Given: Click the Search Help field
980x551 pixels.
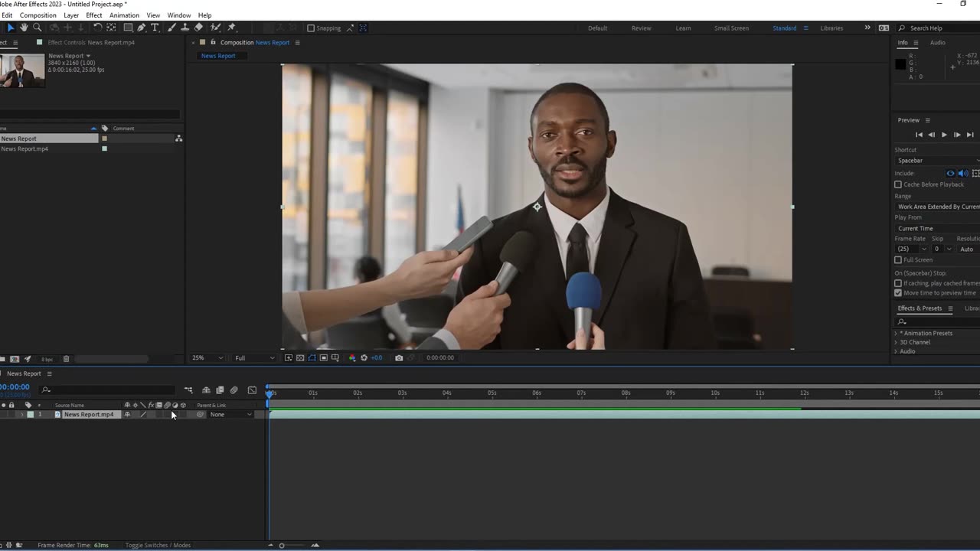Looking at the screenshot, I should tap(940, 28).
